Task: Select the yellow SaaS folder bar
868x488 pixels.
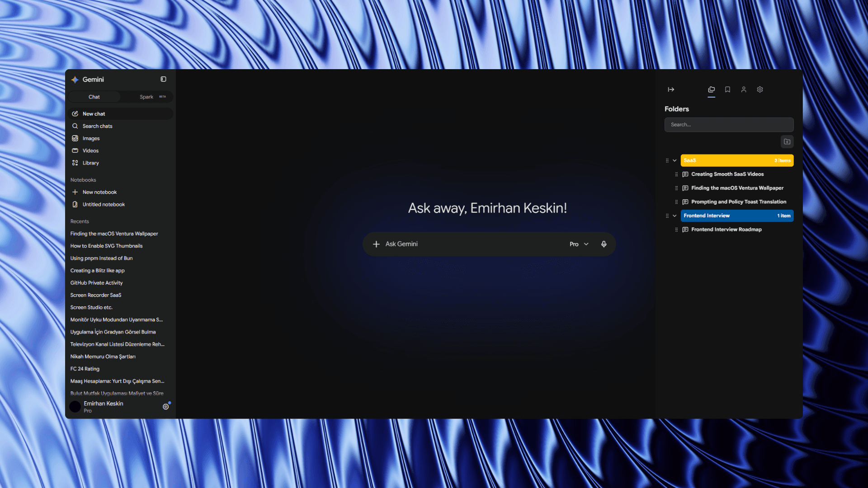Action: click(737, 160)
